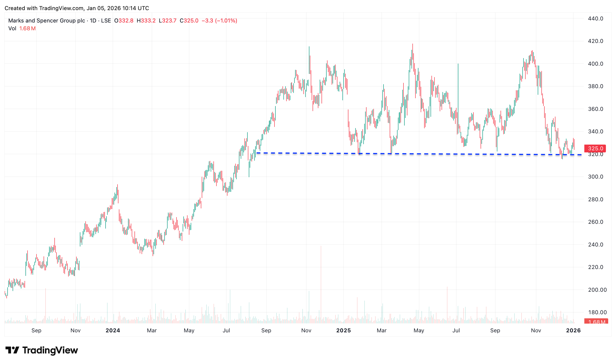
Task: Click the TradingView logo icon
Action: click(12, 350)
